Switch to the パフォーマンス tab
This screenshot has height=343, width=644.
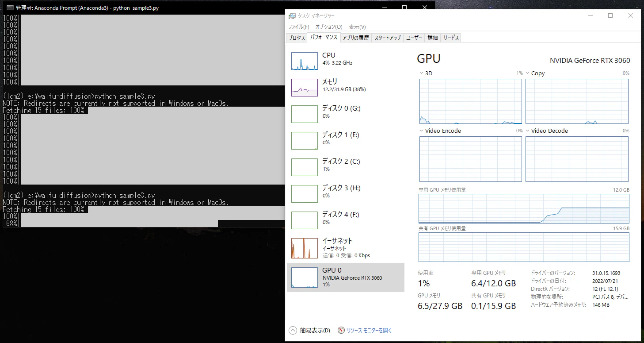(x=324, y=38)
